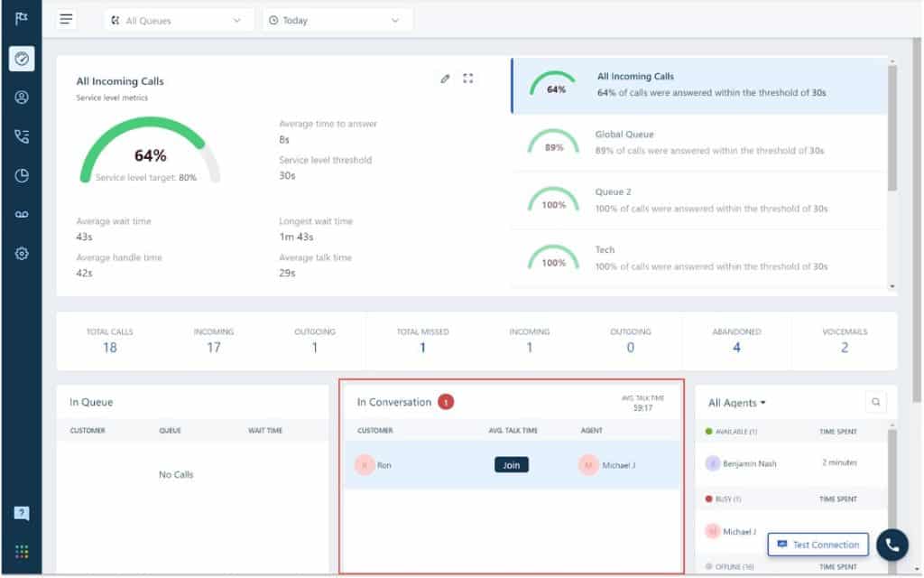Open the reports pie chart icon
The image size is (924, 578).
coord(22,176)
